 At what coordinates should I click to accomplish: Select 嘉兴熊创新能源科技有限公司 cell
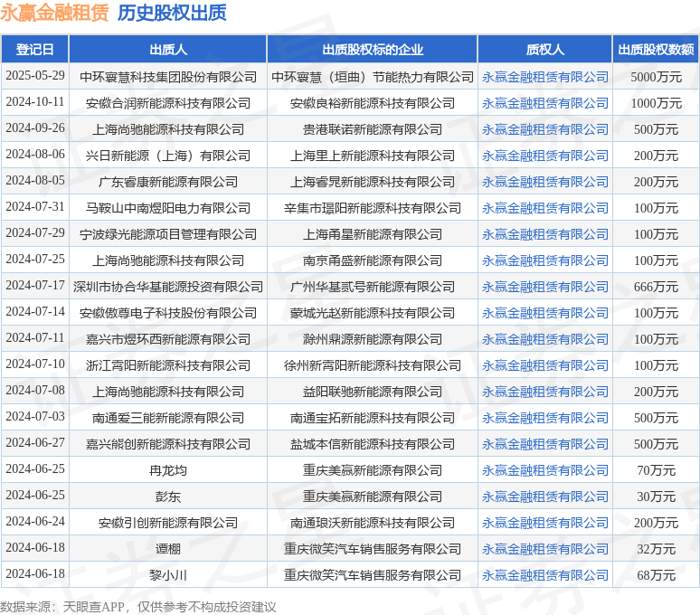(168, 444)
